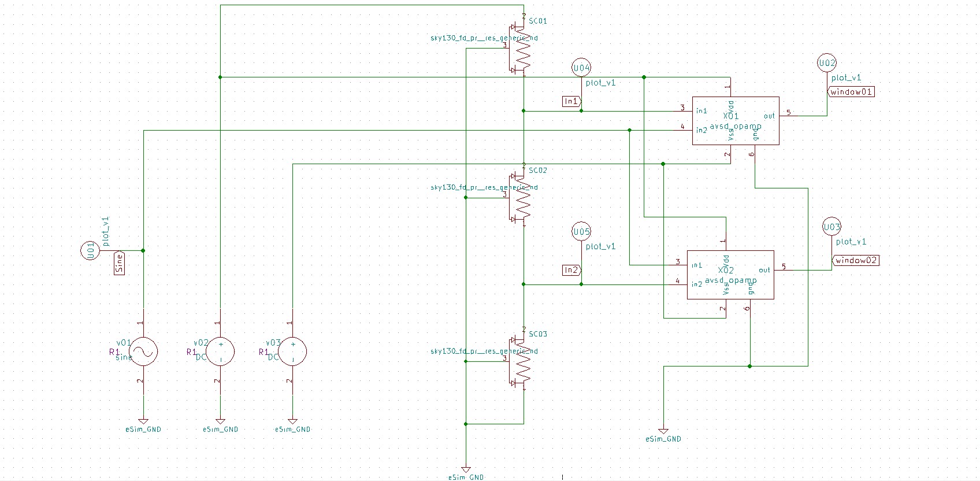Click the sky130 resistor model text at SC03
This screenshot has width=980, height=481.
[484, 351]
